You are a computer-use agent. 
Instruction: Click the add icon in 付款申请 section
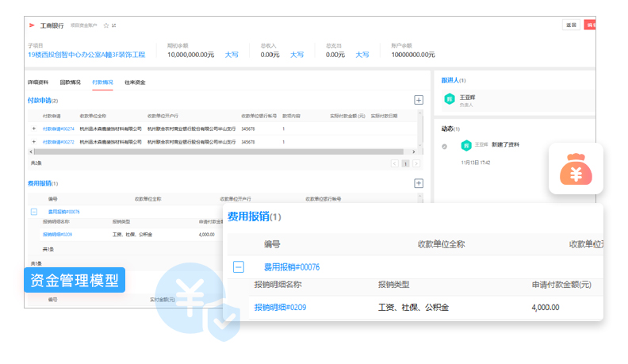coord(419,100)
